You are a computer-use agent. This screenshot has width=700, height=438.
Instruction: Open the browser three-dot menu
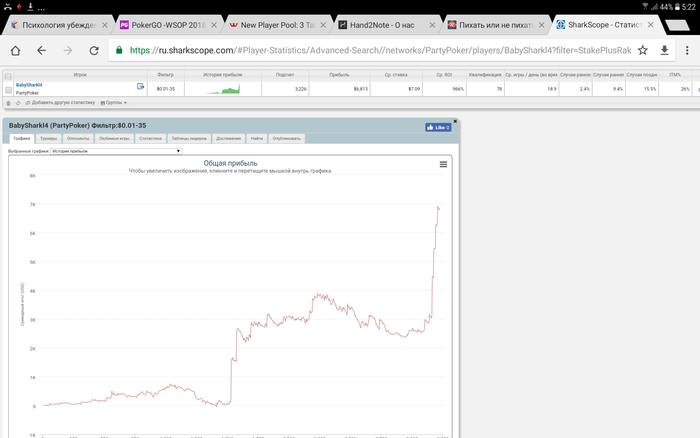pos(687,50)
